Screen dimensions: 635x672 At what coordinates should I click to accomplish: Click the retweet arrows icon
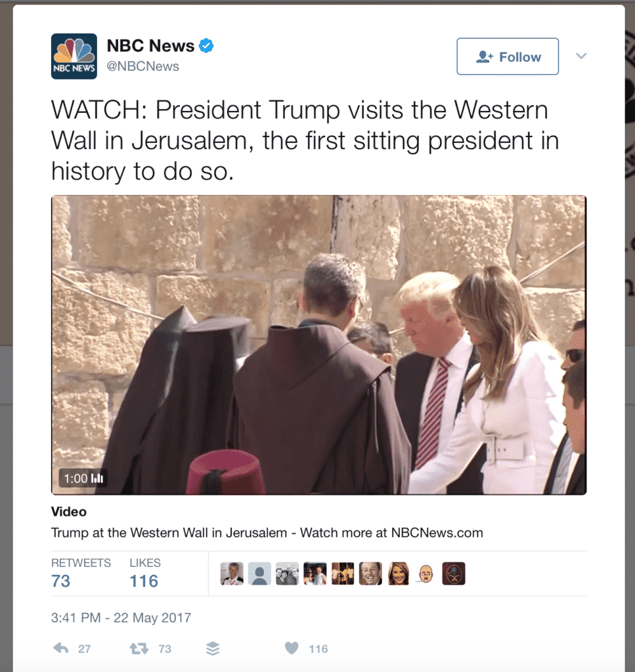[139, 648]
